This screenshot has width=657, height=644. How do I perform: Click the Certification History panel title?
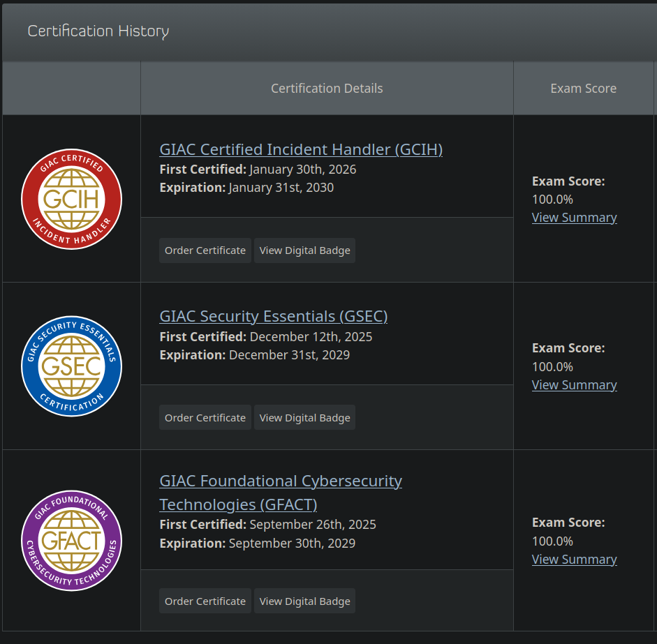tap(98, 31)
